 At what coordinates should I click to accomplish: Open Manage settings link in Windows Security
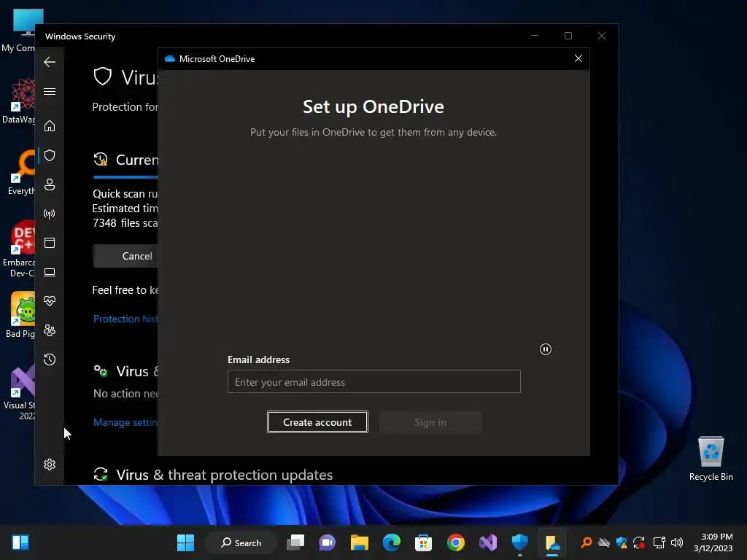[125, 422]
